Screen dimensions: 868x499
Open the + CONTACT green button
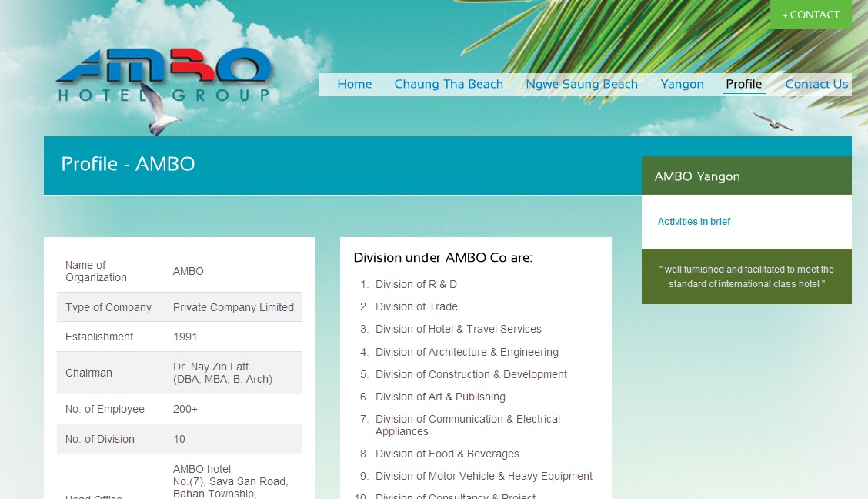click(x=810, y=15)
